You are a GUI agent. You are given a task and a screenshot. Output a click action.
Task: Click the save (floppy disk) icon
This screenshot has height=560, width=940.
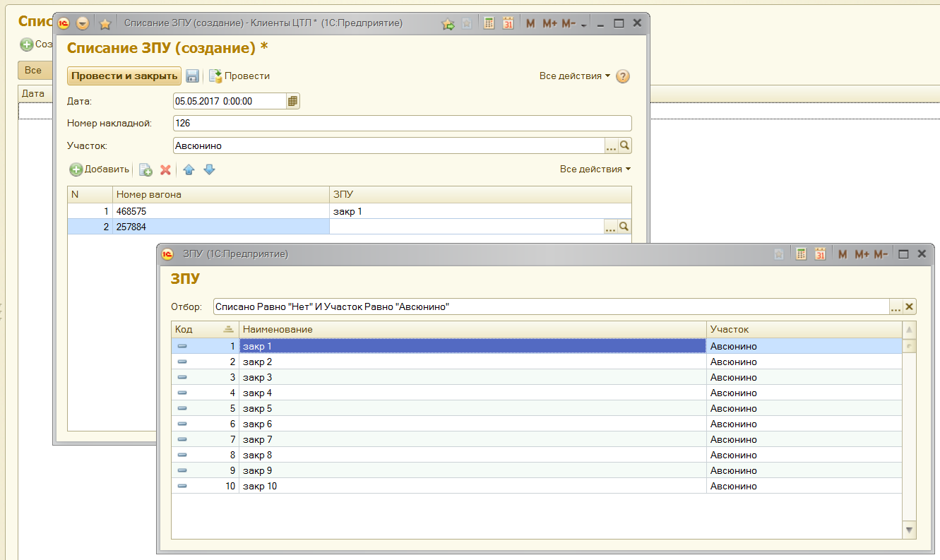[x=192, y=76]
